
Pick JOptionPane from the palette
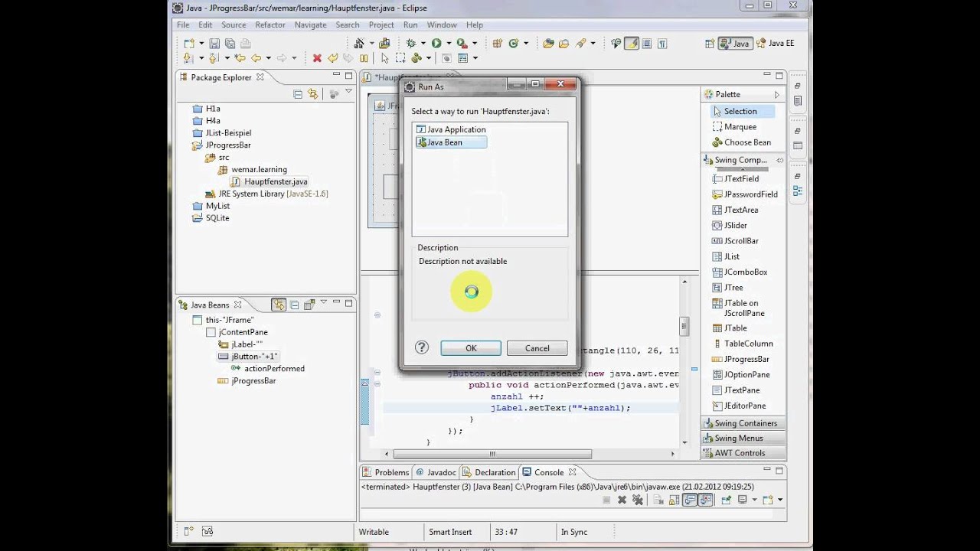pyautogui.click(x=740, y=374)
